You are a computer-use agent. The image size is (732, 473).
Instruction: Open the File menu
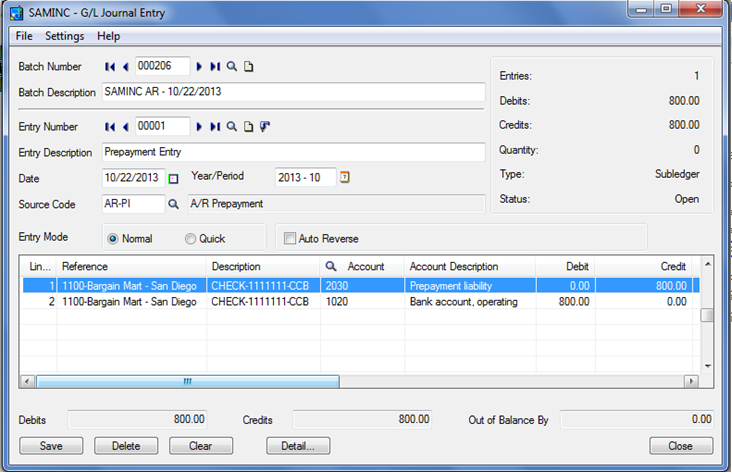24,36
